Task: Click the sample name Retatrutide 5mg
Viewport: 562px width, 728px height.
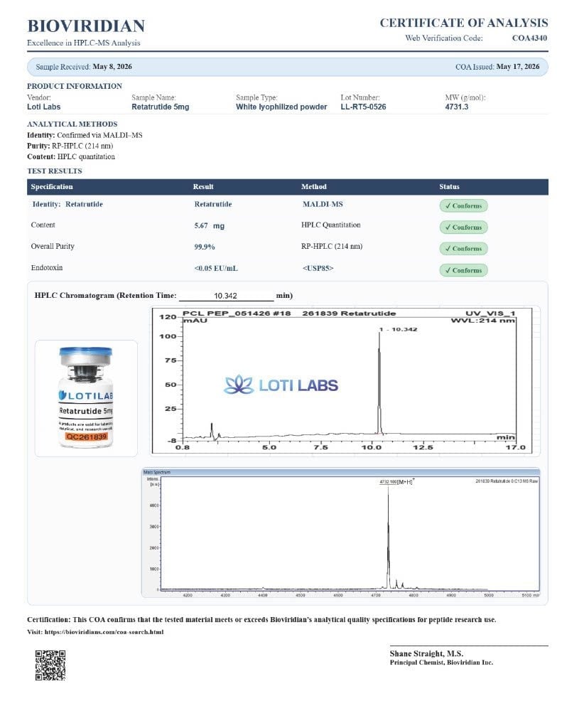Action: (160, 107)
